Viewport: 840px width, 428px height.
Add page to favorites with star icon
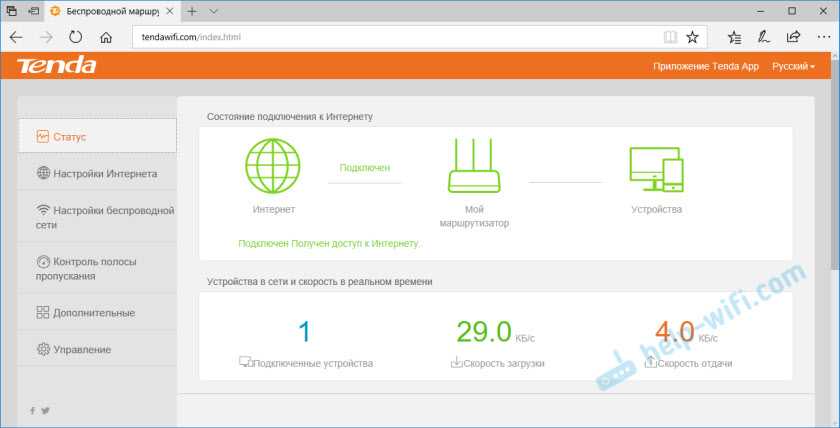(692, 37)
